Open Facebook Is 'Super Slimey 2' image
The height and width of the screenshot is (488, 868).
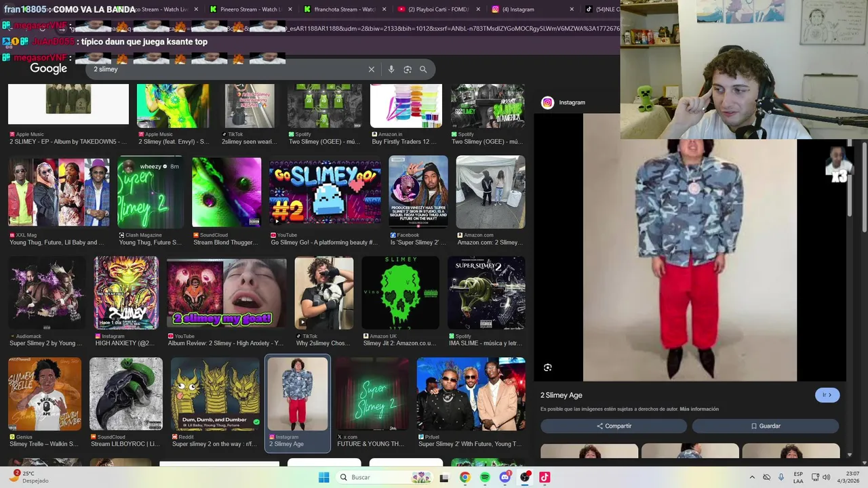pos(418,192)
